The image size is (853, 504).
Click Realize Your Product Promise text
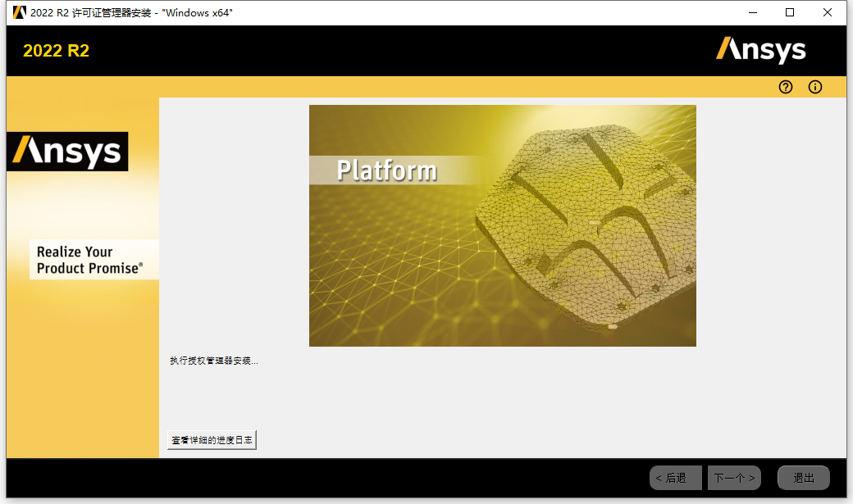click(89, 260)
